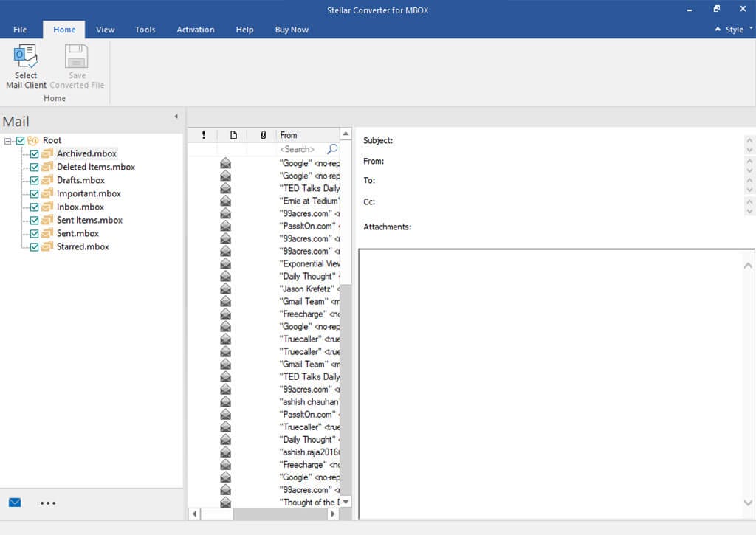Uncheck the Root folder checkbox
The image size is (756, 535).
tap(21, 140)
